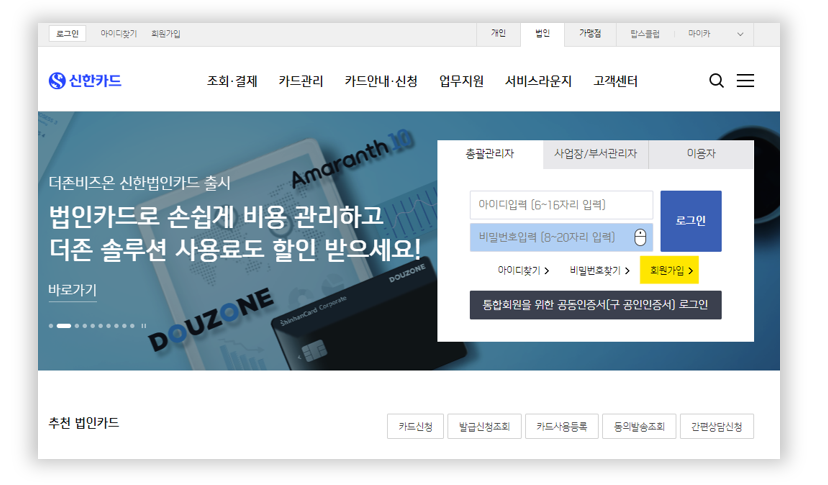This screenshot has height=485, width=828.
Task: Open the 업무지원 menu
Action: tap(462, 81)
